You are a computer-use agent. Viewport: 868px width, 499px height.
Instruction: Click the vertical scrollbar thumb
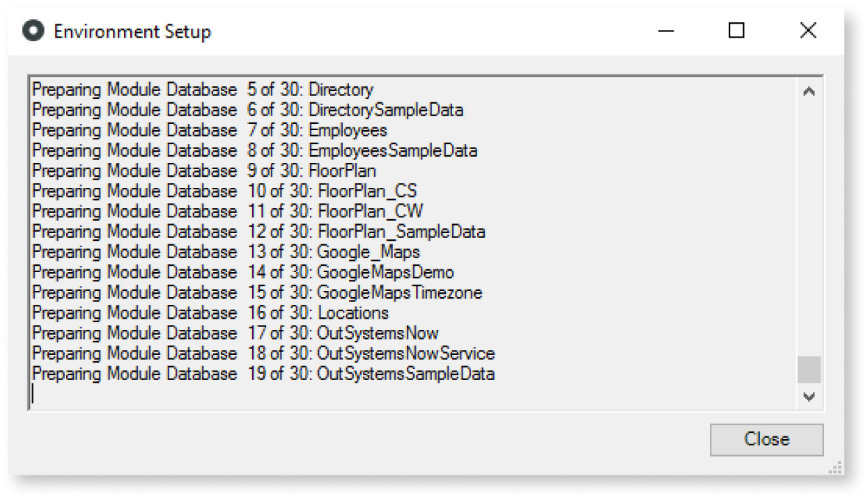coord(809,370)
